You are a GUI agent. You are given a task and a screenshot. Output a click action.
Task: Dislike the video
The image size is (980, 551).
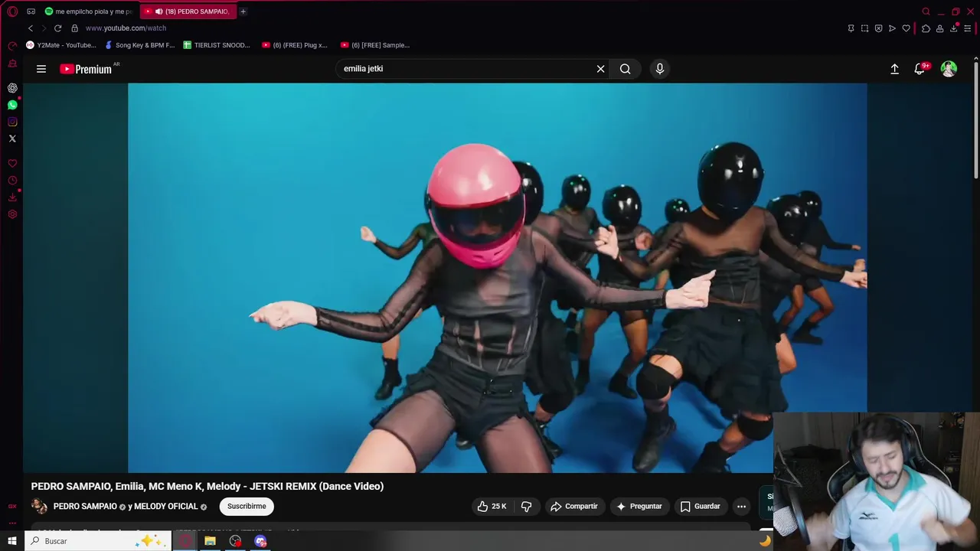click(527, 507)
